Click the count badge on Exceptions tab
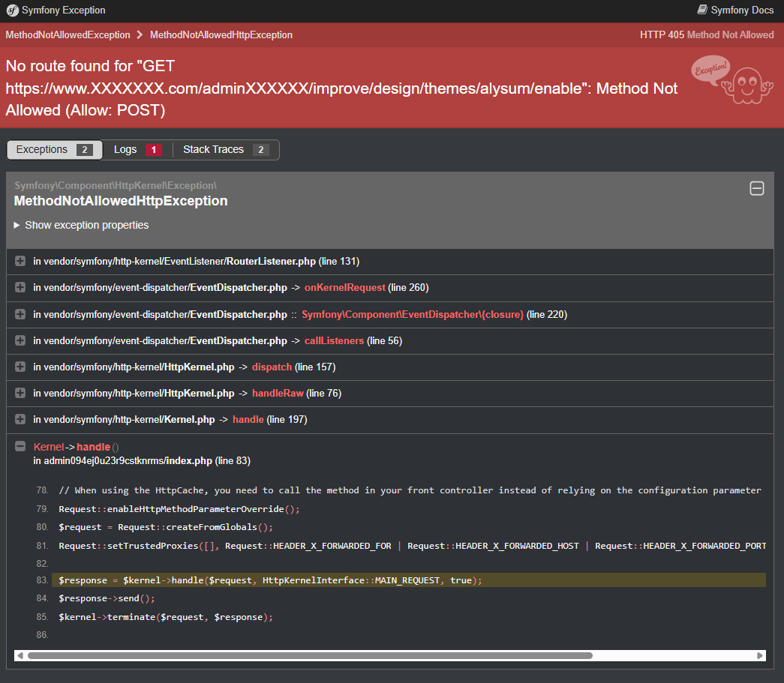784x683 pixels. point(85,150)
